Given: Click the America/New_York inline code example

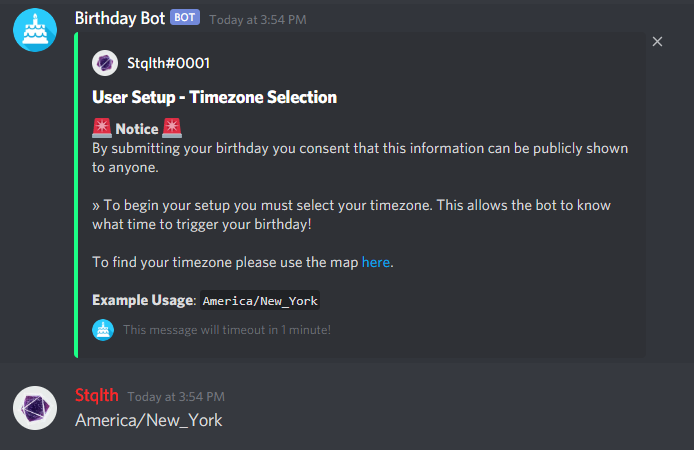Looking at the screenshot, I should [x=260, y=300].
